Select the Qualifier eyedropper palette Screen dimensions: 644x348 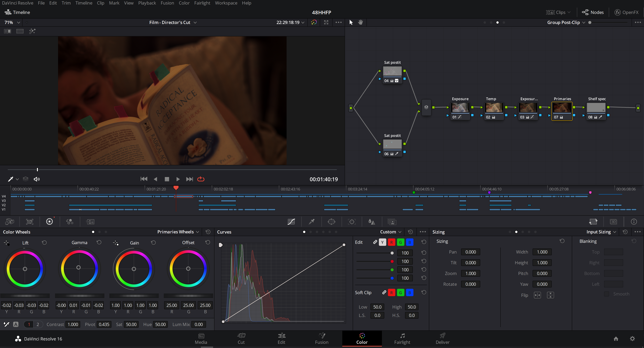311,222
